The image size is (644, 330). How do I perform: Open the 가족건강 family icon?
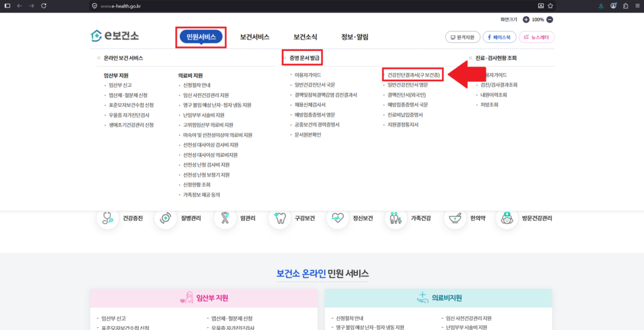tap(396, 219)
